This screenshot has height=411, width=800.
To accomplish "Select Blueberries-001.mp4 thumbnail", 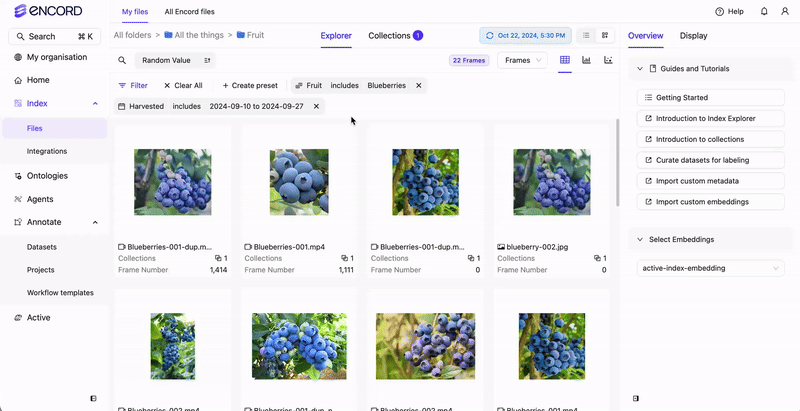I will click(x=299, y=182).
